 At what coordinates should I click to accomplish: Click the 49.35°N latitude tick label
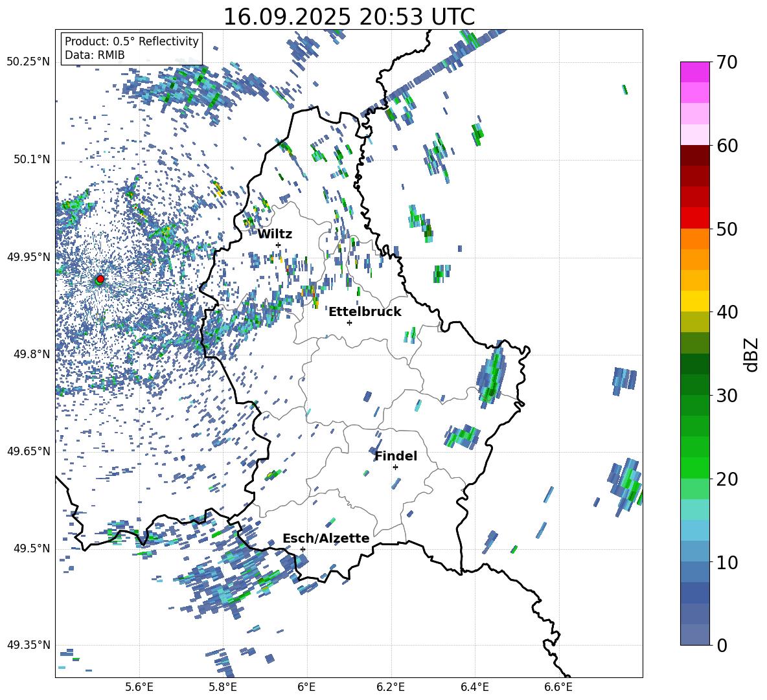coord(29,645)
